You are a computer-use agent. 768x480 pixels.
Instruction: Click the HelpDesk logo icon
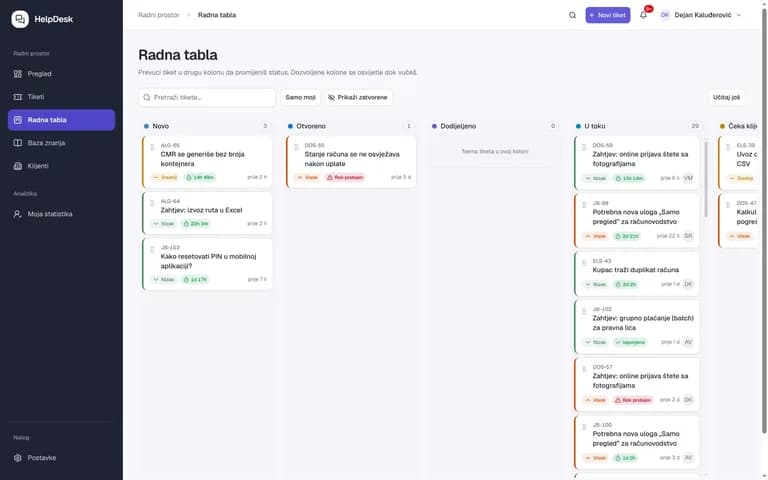20,19
